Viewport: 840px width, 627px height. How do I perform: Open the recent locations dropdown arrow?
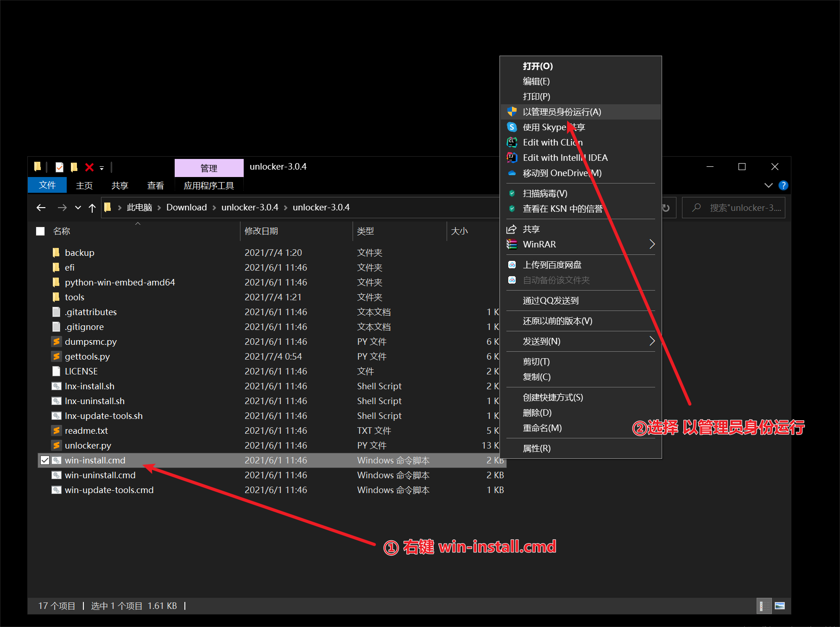point(78,208)
